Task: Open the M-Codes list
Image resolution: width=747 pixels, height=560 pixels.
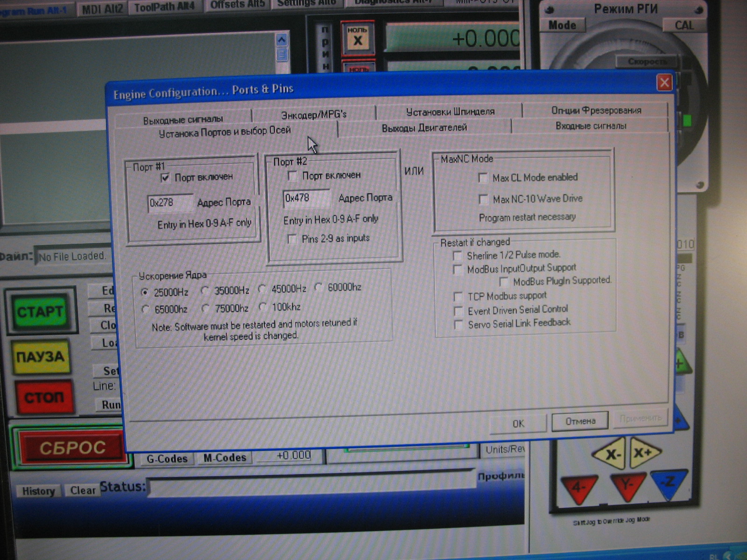Action: coord(225,458)
